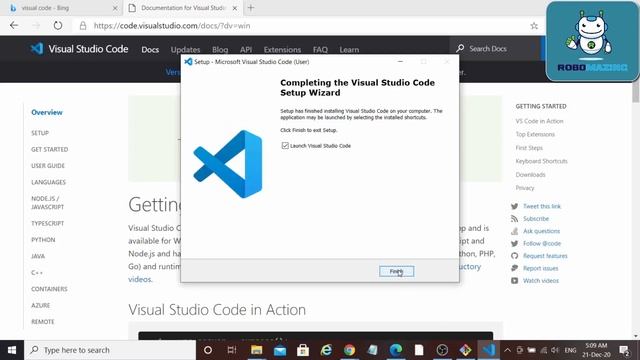Click the Windows taskbar search box
The width and height of the screenshot is (640, 360).
[x=110, y=350]
